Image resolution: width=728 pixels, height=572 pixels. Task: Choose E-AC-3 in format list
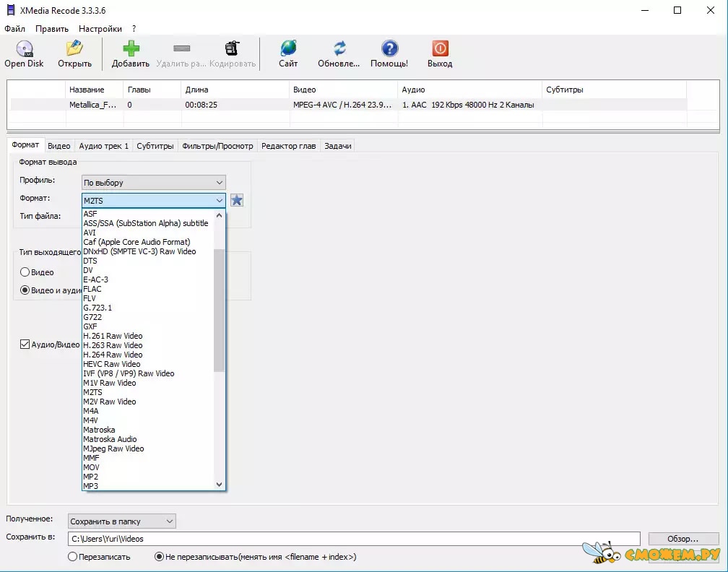click(148, 279)
